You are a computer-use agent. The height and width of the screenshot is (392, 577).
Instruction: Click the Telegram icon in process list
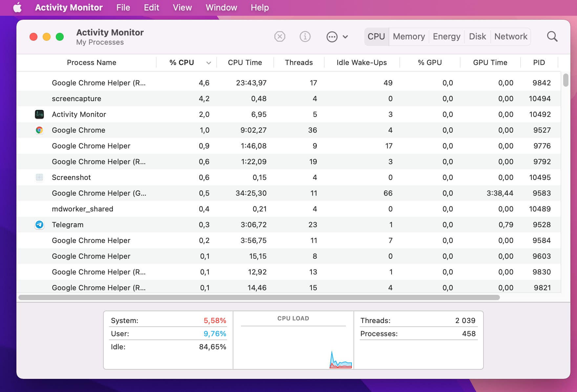tap(39, 225)
